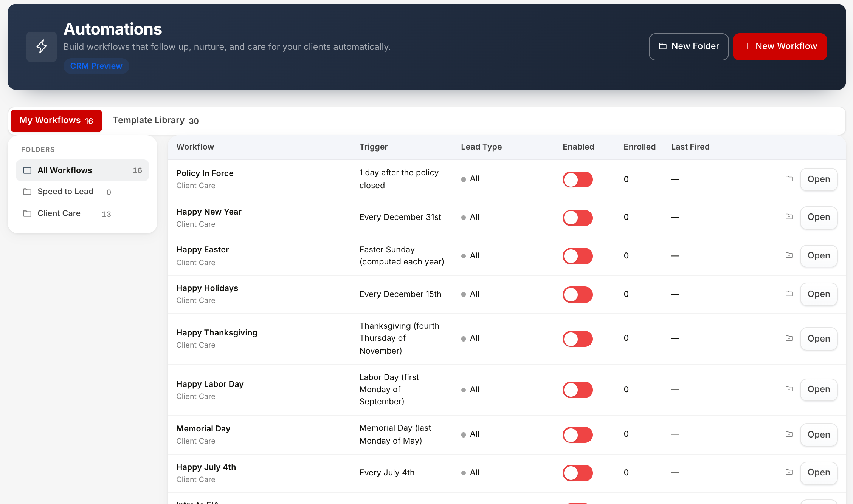Click CRM Preview badge

coord(96,66)
